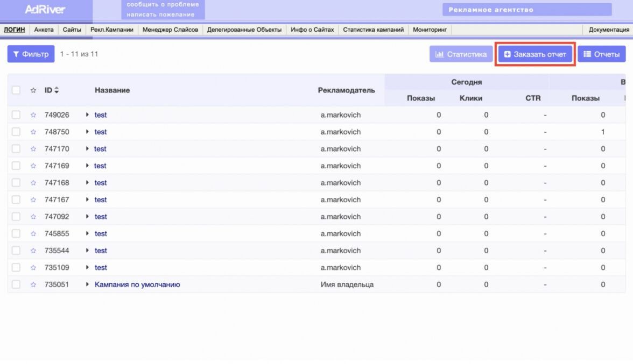Viewport: 633px width, 364px height.
Task: Click the star icon in table header
Action: click(33, 90)
